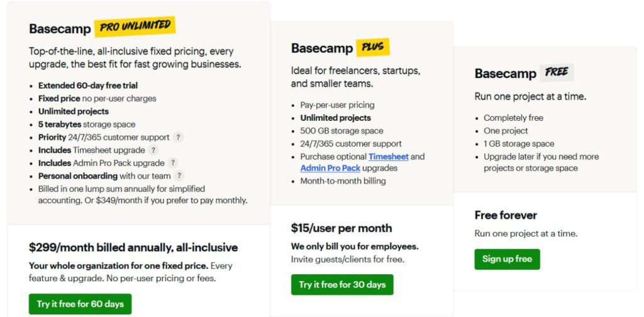
Task: Click the FREE gray badge
Action: pyautogui.click(x=557, y=72)
